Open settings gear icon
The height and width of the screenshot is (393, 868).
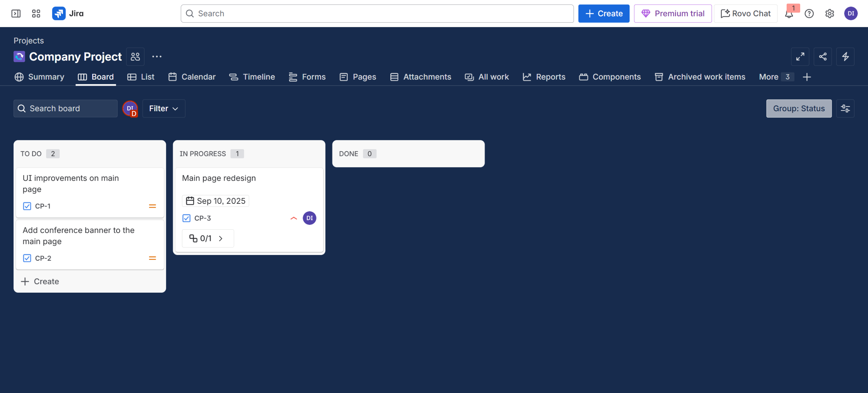(x=829, y=14)
